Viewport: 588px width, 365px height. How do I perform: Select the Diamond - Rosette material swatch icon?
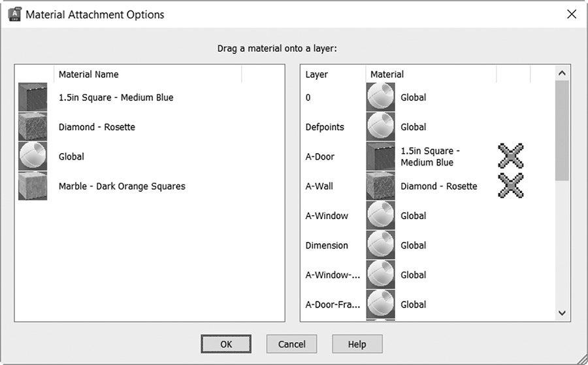click(x=33, y=127)
